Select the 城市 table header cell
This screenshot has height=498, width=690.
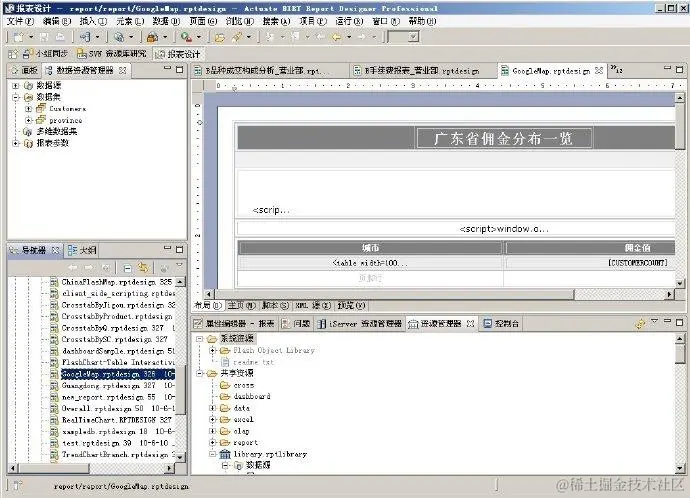(371, 248)
